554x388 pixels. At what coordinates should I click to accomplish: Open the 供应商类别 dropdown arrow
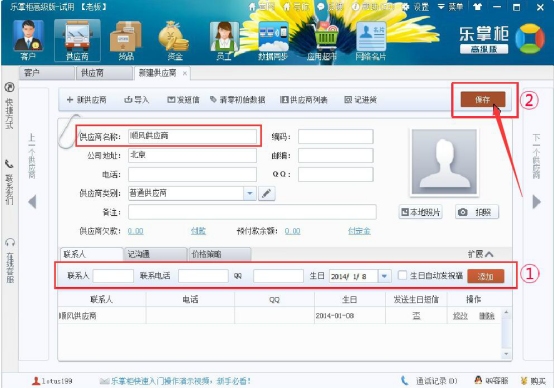pyautogui.click(x=250, y=193)
